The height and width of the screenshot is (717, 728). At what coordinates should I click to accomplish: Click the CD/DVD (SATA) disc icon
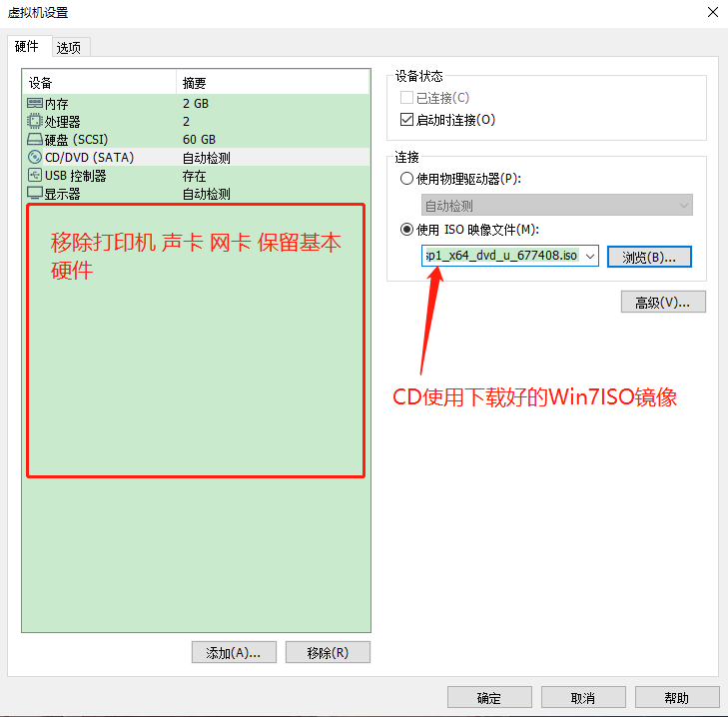tap(35, 157)
